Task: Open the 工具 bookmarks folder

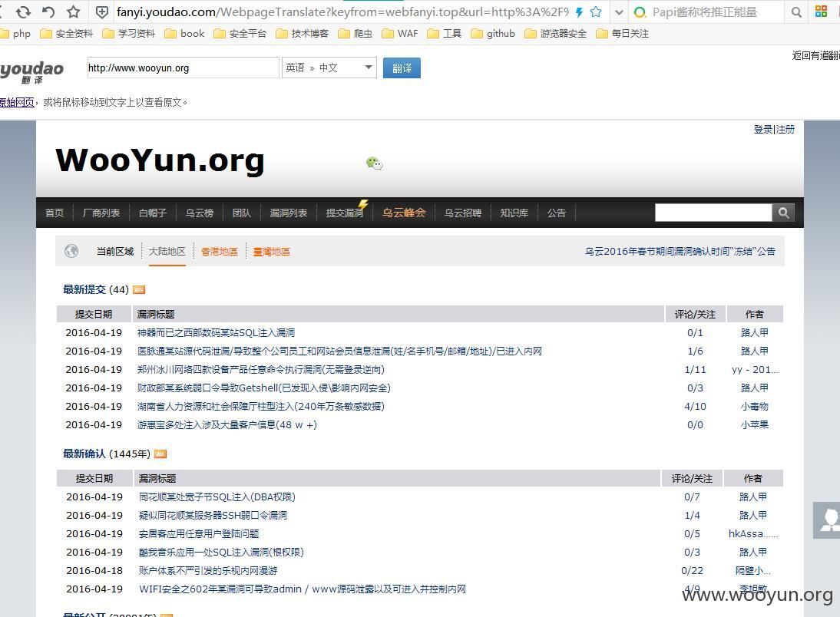Action: [x=444, y=34]
